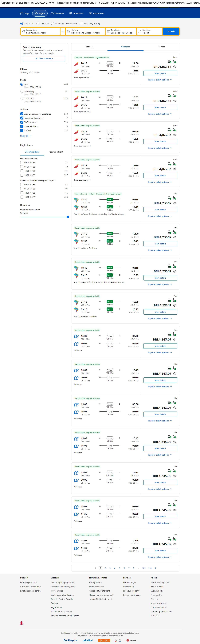Click the blue Search button
Screen dimensions: 200x644
171,31
